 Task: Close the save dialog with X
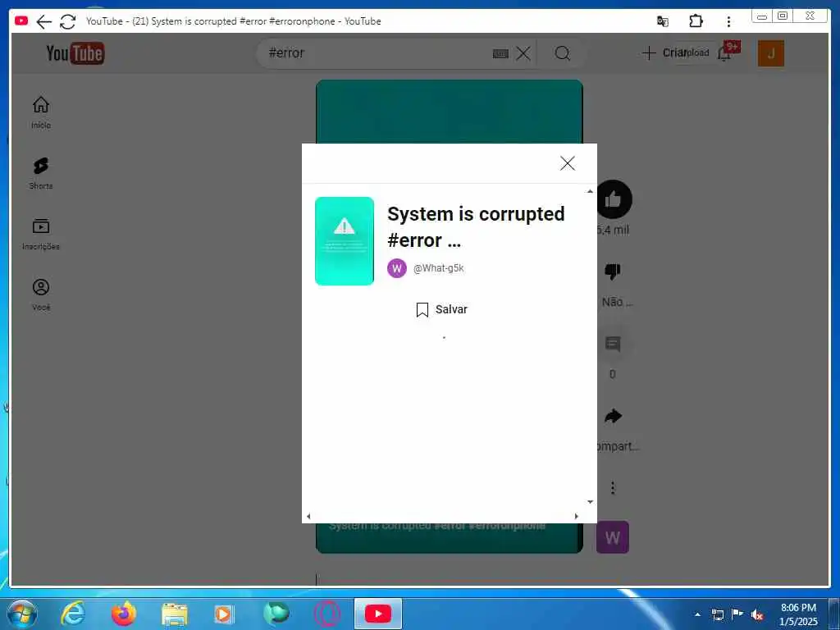pyautogui.click(x=568, y=163)
